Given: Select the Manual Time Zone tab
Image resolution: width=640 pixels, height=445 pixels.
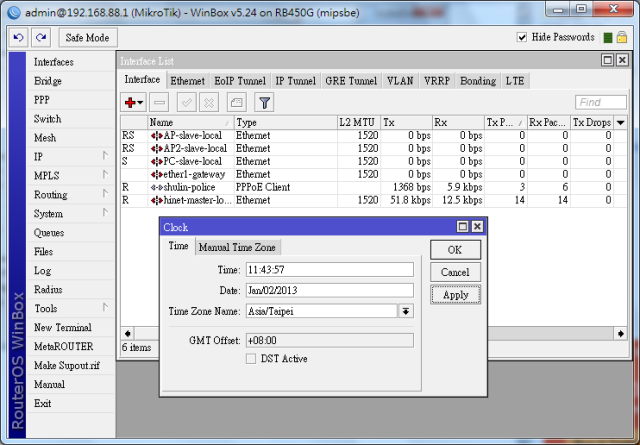Looking at the screenshot, I should 237,247.
